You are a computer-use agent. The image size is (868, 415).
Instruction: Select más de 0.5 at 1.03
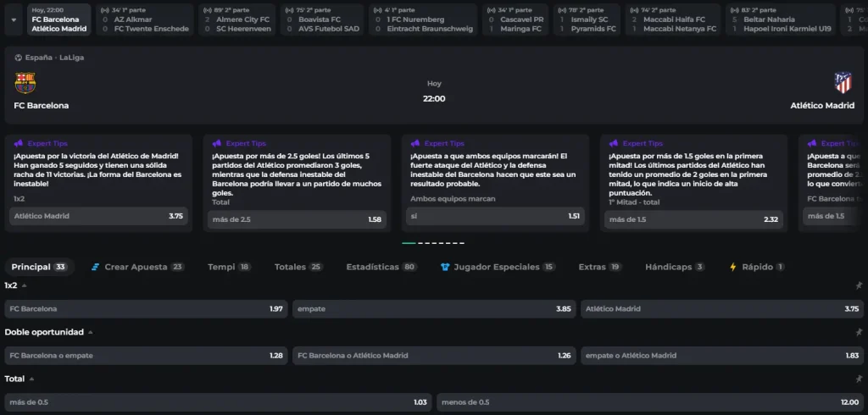click(218, 402)
